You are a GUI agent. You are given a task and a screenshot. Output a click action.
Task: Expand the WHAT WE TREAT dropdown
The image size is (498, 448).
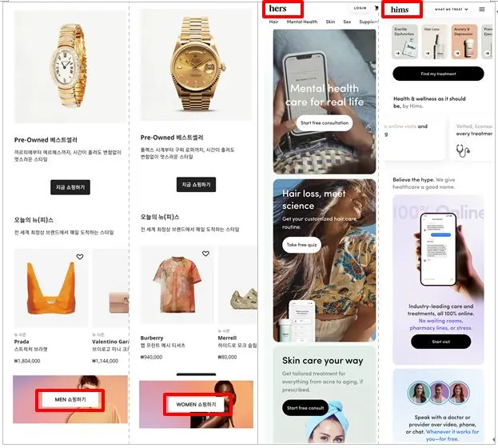tap(452, 10)
